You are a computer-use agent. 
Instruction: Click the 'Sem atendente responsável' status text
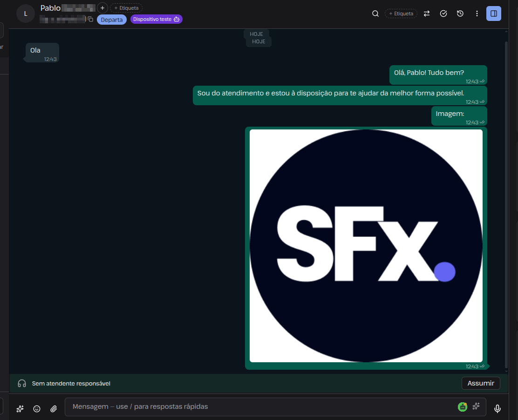coord(71,383)
